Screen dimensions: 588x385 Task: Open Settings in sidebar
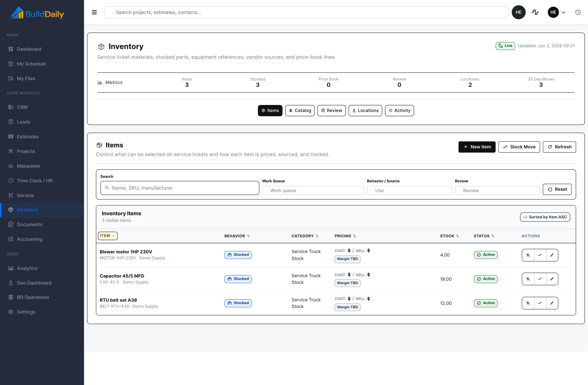click(42, 312)
